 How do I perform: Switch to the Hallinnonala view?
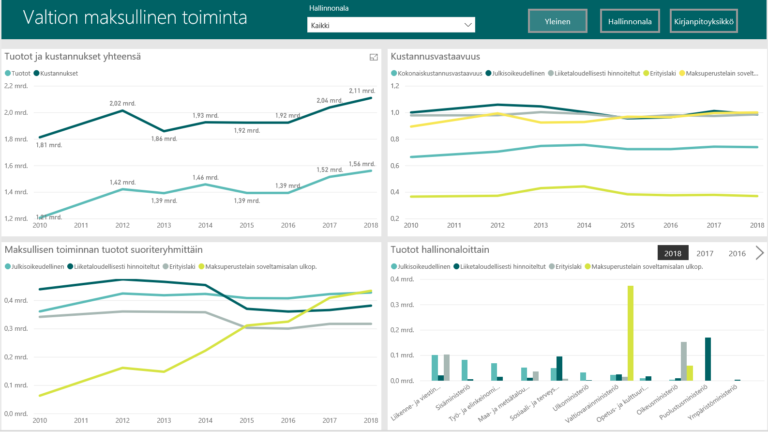coord(627,21)
